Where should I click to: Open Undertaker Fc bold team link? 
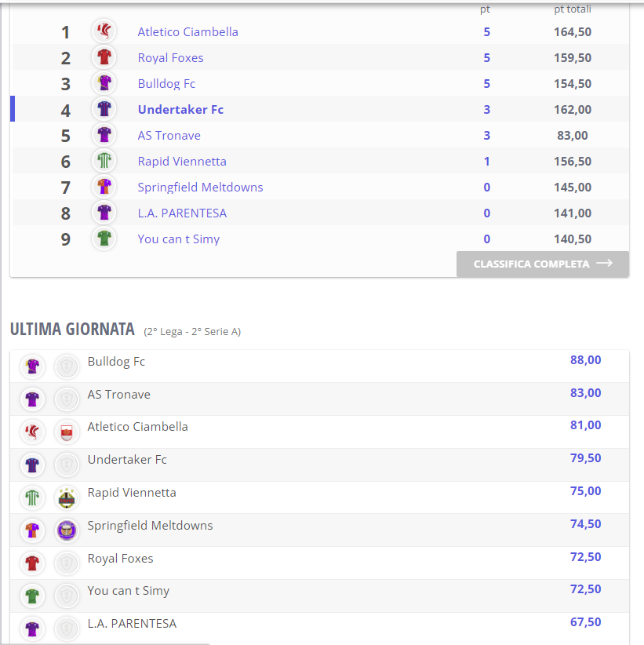coord(180,109)
